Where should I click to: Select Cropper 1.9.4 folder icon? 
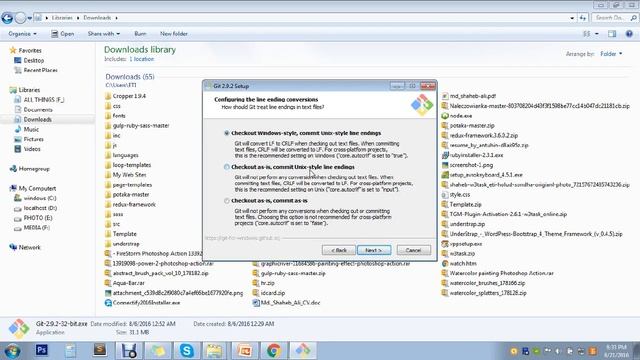[108, 96]
